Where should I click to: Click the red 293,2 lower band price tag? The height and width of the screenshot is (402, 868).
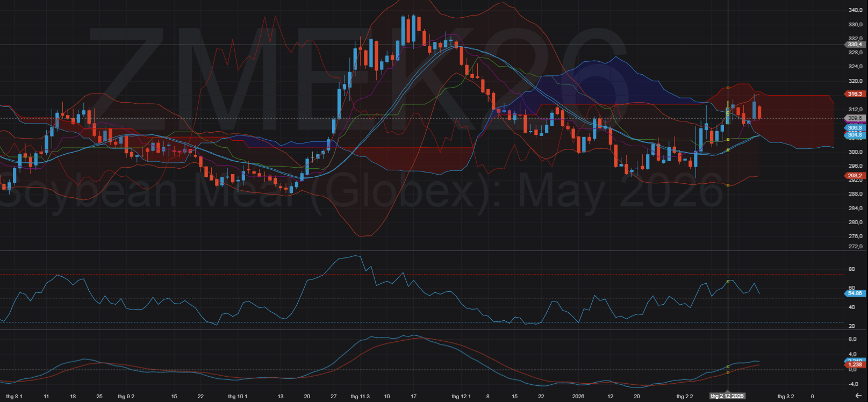click(x=855, y=176)
